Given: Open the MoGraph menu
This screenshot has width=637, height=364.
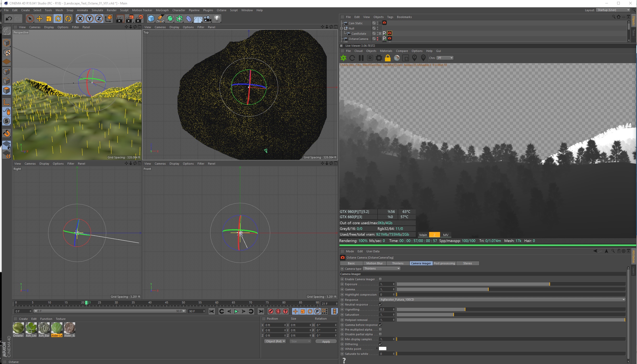Looking at the screenshot, I should (x=162, y=10).
